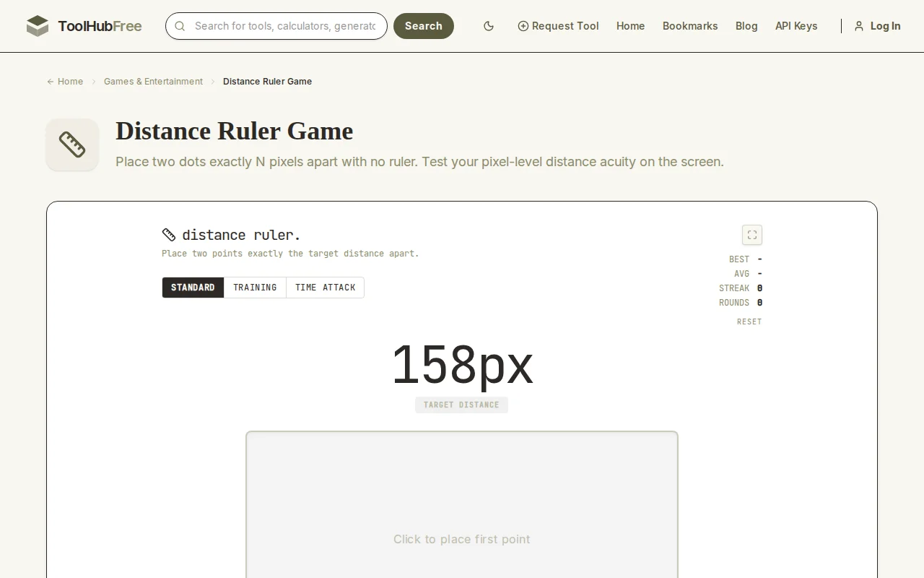Click the BEST stat label
Image resolution: width=924 pixels, height=578 pixels.
click(x=739, y=259)
